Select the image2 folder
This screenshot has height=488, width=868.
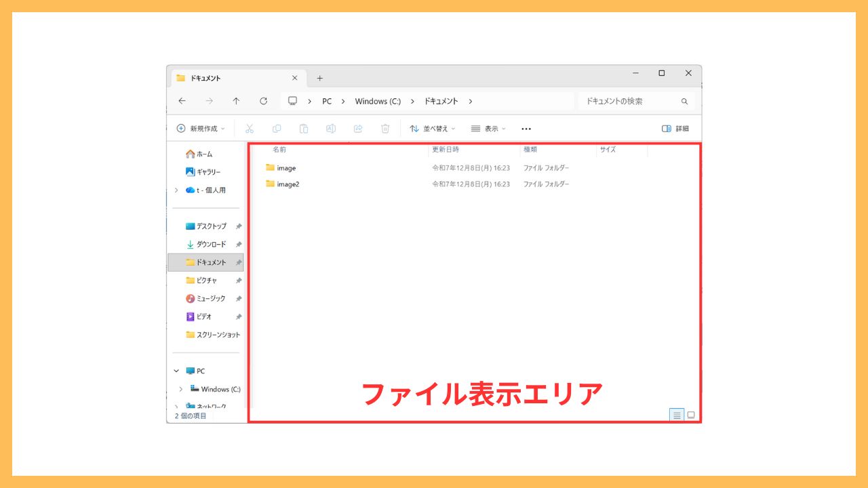tap(288, 184)
